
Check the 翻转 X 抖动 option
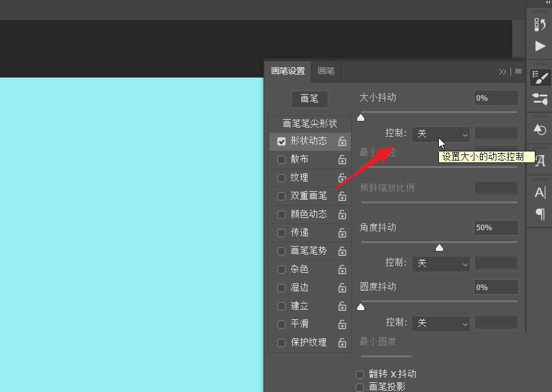click(359, 374)
